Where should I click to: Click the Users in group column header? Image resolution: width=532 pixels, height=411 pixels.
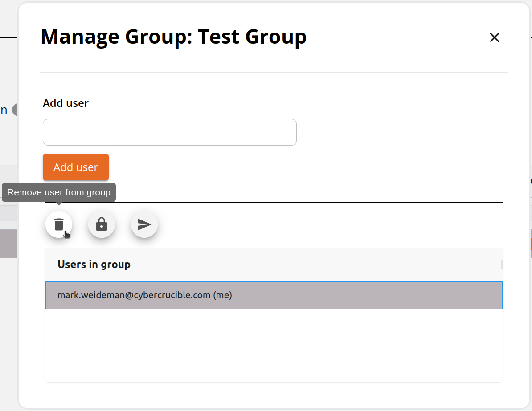[274, 265]
